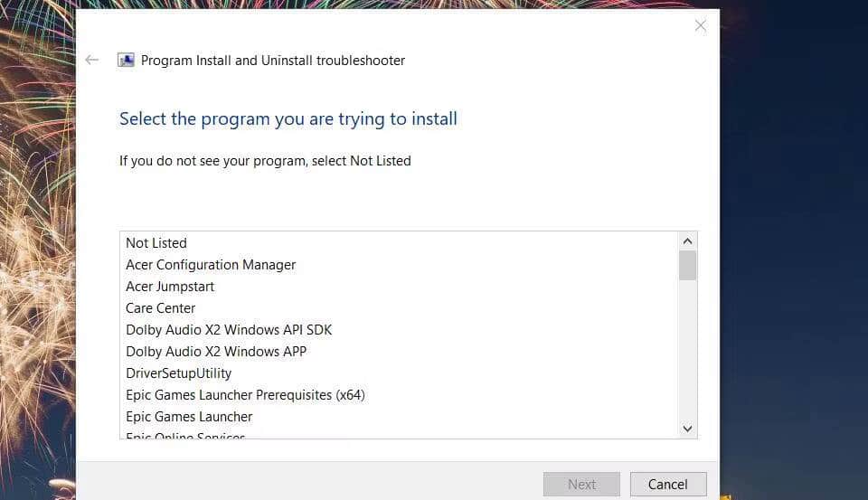This screenshot has width=868, height=500.
Task: Select Care Center program
Action: [x=161, y=308]
